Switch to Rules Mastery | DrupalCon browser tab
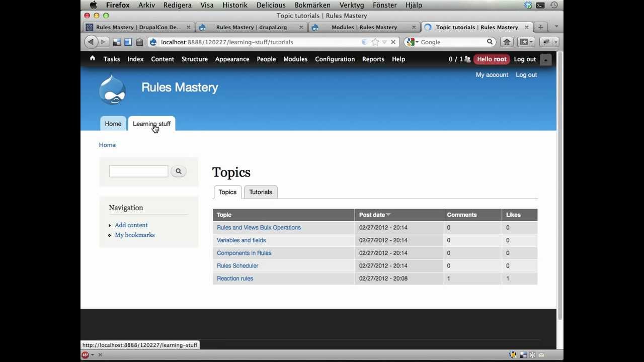 coord(138,27)
